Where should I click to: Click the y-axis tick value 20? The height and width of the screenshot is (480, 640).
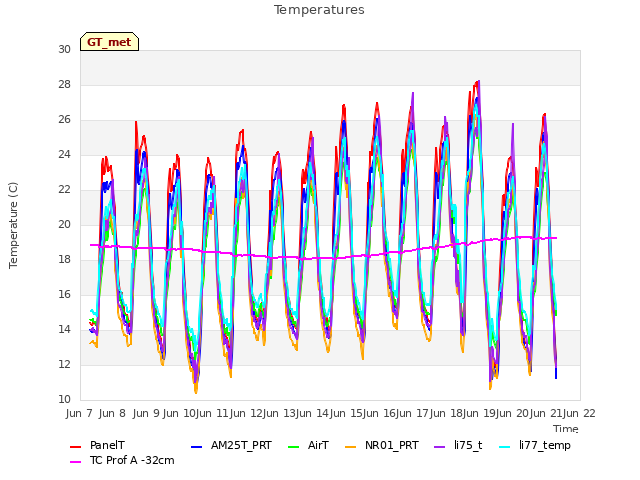[x=64, y=225]
